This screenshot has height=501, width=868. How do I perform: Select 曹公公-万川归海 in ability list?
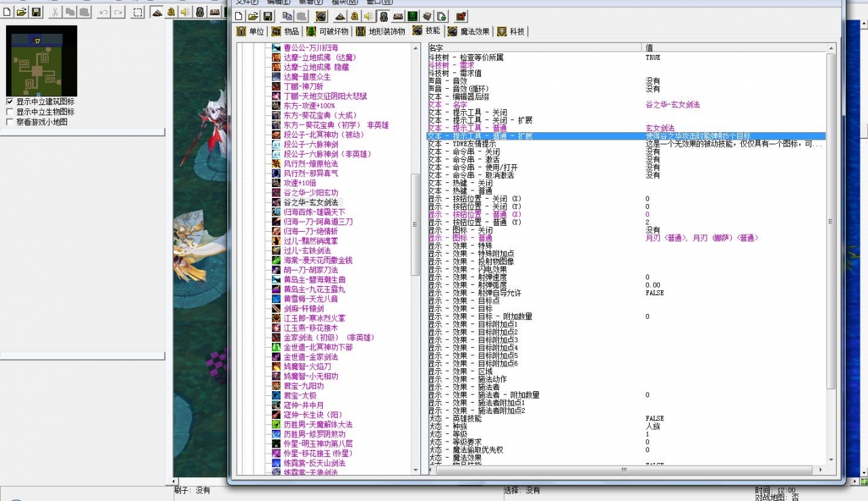click(x=311, y=48)
